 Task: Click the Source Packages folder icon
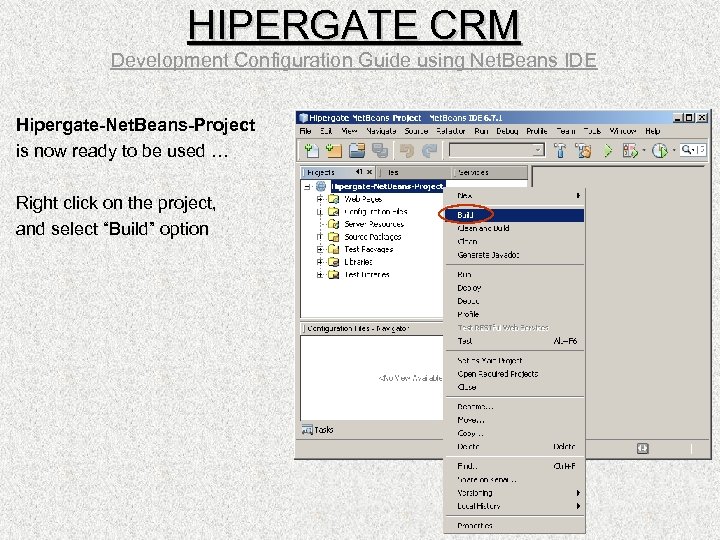[x=333, y=237]
